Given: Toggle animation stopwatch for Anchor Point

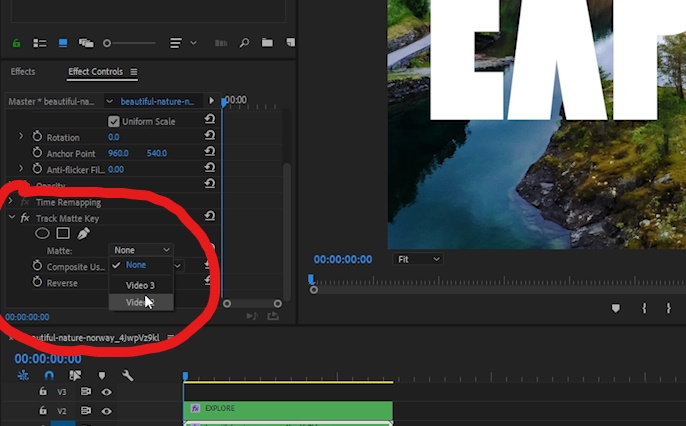Looking at the screenshot, I should click(37, 153).
